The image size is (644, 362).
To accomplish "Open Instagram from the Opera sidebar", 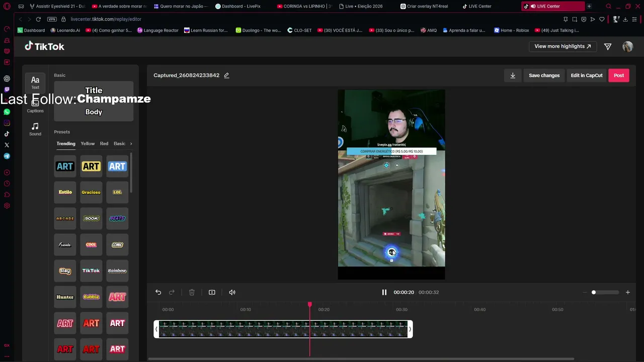I will [x=7, y=123].
